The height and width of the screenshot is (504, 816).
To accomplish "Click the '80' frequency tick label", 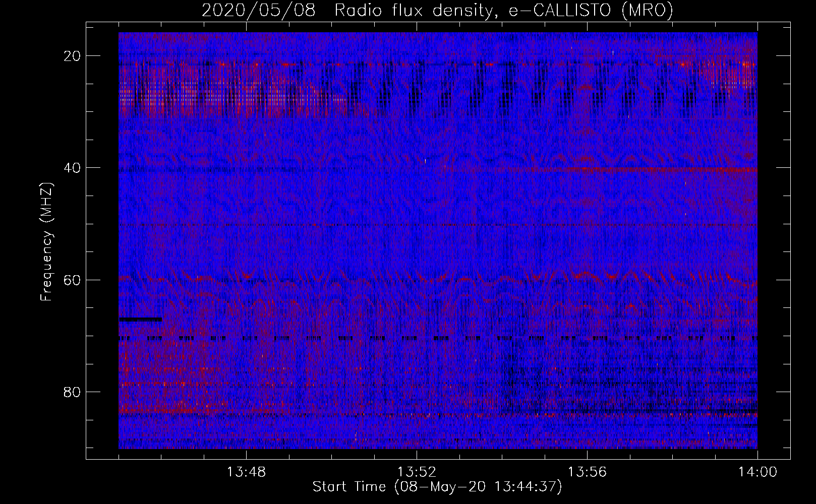I will pyautogui.click(x=73, y=392).
